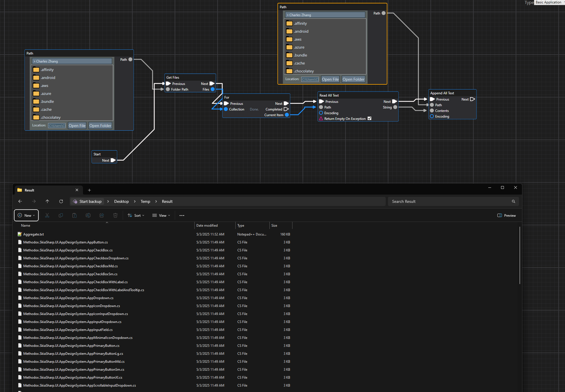Screen dimensions: 565x392
Task: Click the Share icon in Explorer toolbar
Action: tap(102, 216)
